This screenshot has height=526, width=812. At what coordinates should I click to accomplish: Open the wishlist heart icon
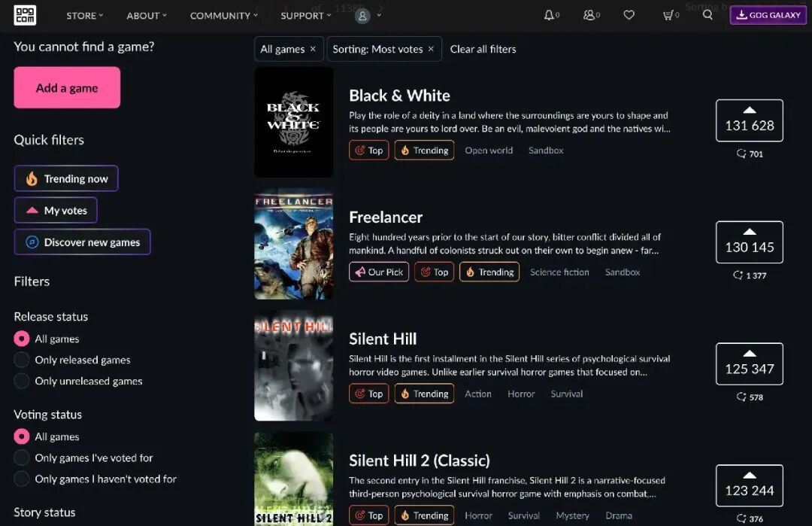pos(629,15)
